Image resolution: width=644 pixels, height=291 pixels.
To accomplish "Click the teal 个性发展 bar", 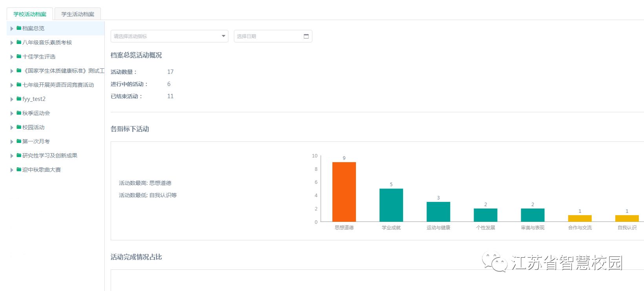I will click(x=485, y=215).
